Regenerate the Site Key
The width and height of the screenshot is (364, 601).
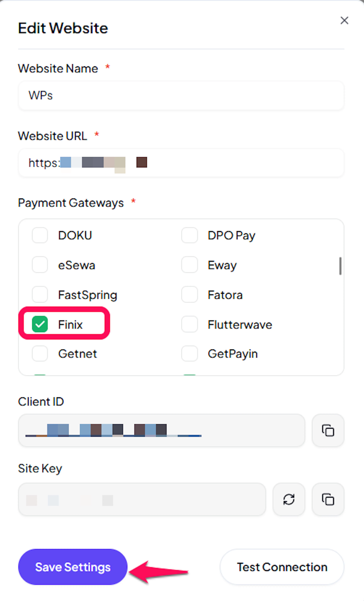[x=289, y=499]
